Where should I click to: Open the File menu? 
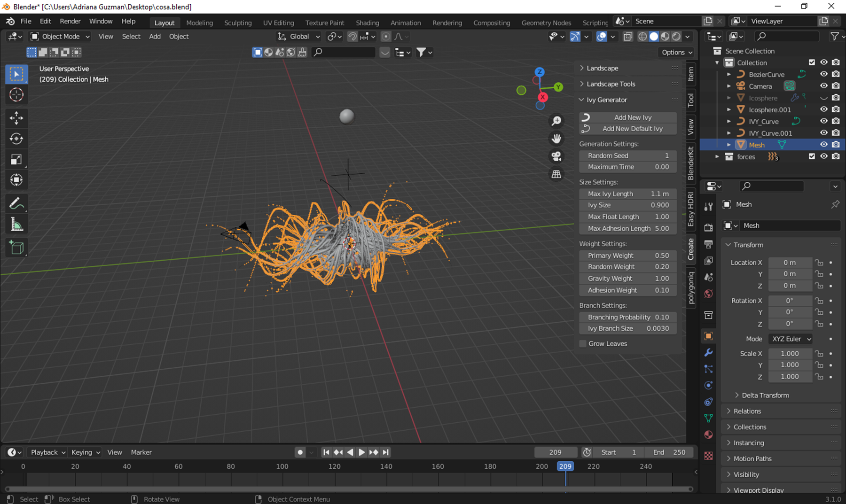click(x=26, y=21)
